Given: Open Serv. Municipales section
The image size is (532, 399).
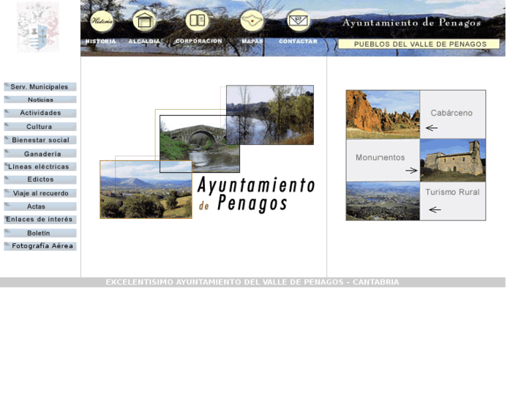Looking at the screenshot, I should tap(40, 87).
